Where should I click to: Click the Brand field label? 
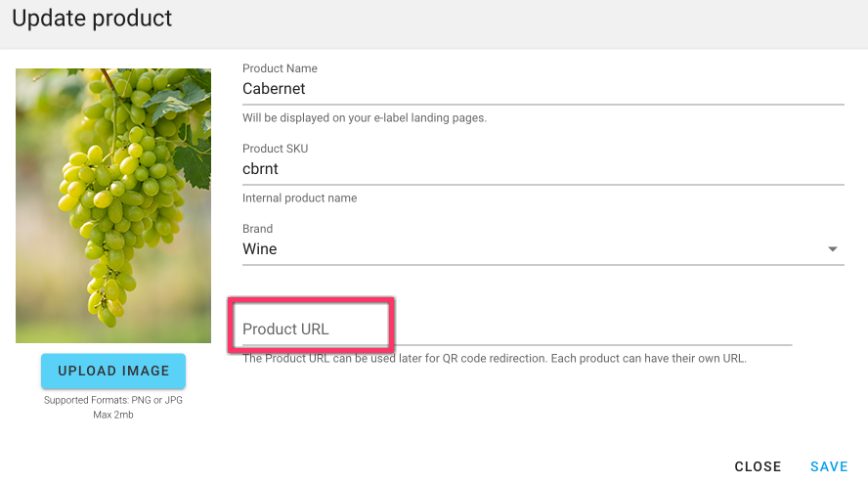point(257,229)
